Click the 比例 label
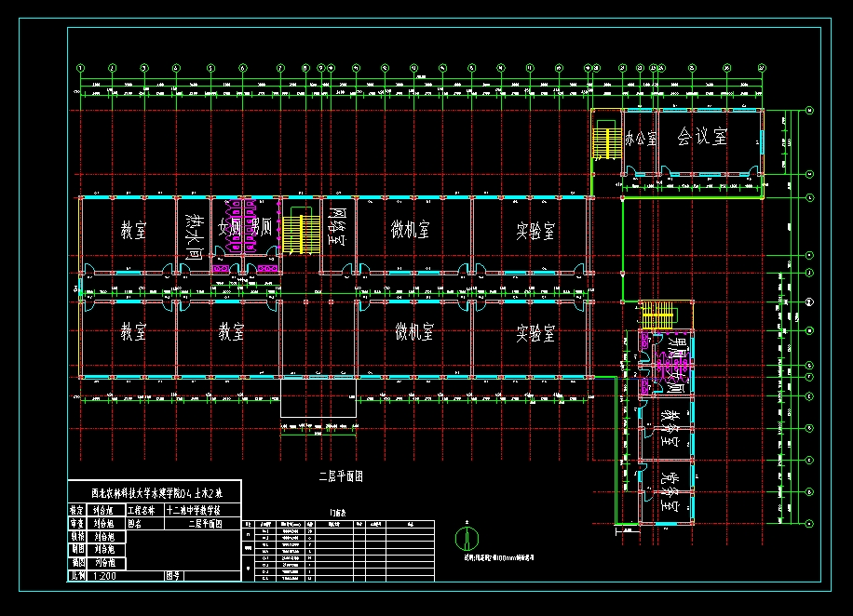Image resolution: width=853 pixels, height=616 pixels. pos(76,576)
